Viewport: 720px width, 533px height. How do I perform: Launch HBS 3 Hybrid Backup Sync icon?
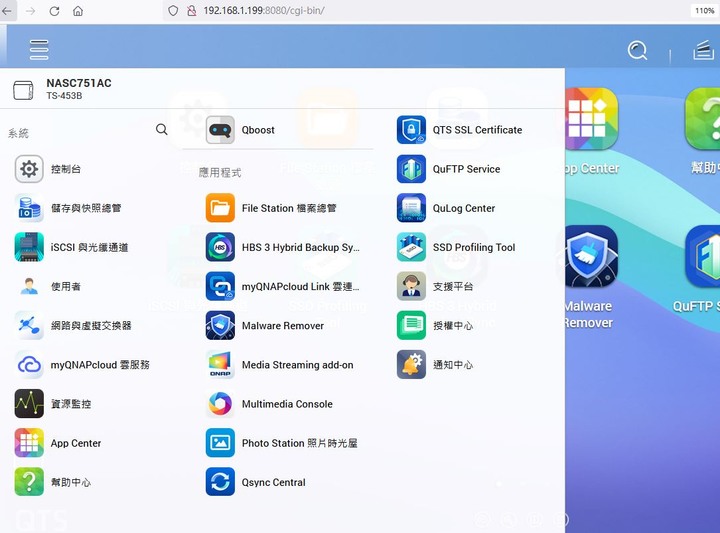pos(220,247)
